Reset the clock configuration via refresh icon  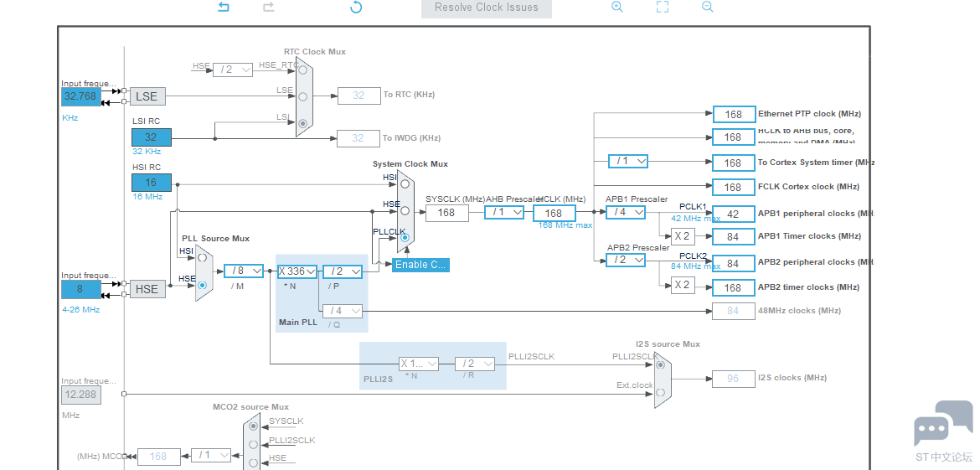356,8
